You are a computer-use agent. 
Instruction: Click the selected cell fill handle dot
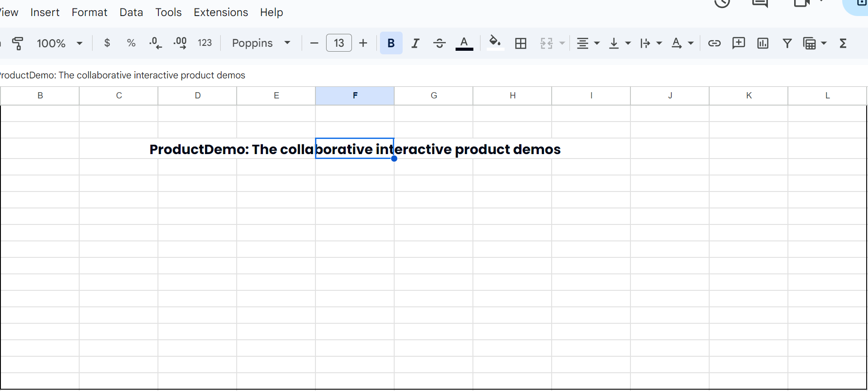(x=394, y=159)
